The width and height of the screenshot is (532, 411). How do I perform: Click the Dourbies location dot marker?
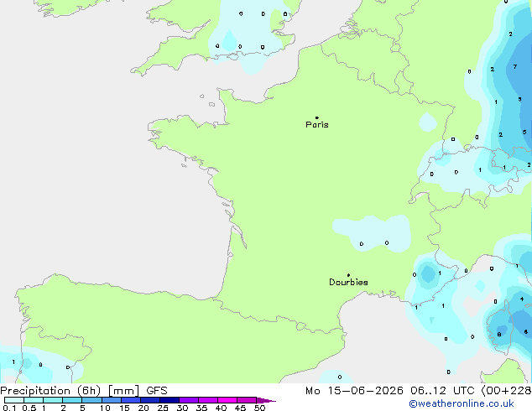click(348, 275)
